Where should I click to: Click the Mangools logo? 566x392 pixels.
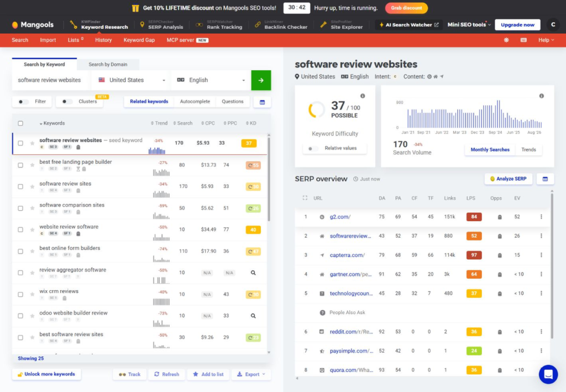(x=33, y=24)
